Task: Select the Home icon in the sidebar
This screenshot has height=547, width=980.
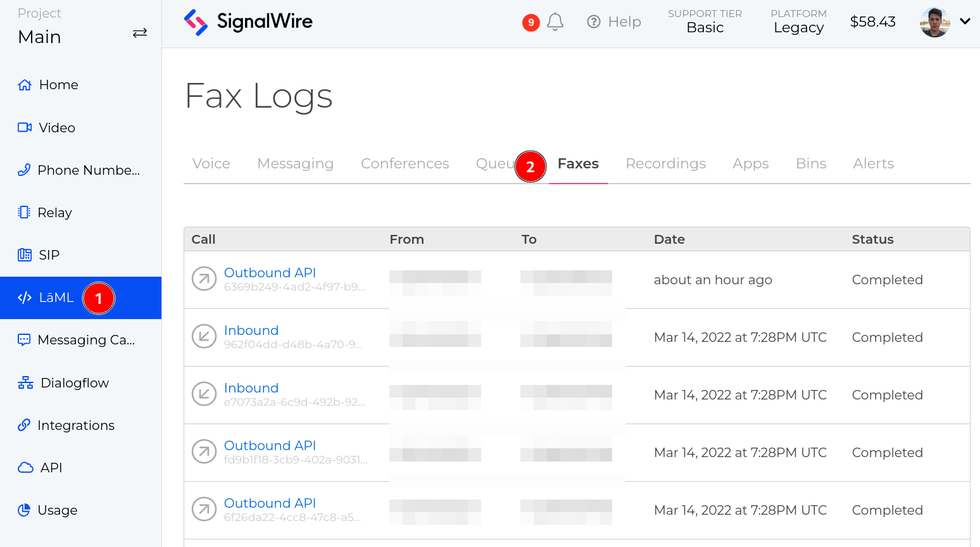Action: 24,84
